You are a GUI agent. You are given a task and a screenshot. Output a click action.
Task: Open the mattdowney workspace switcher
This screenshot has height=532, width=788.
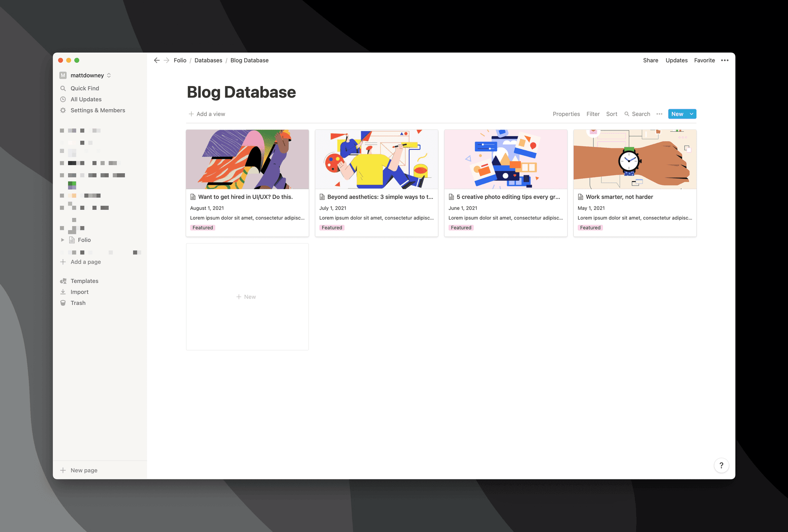(x=87, y=75)
